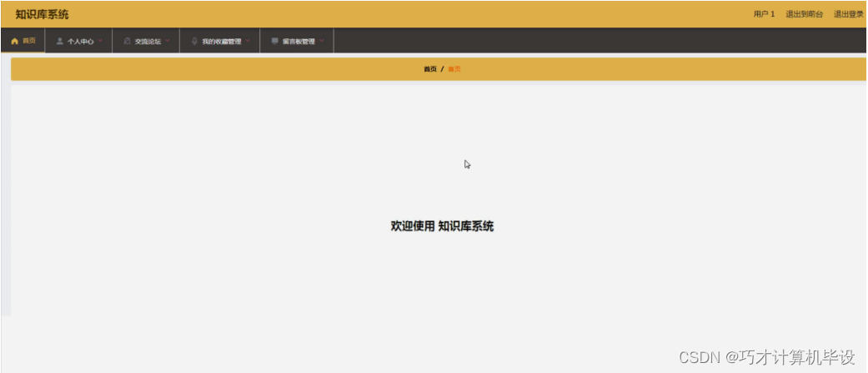Image resolution: width=868 pixels, height=373 pixels.
Task: Click the bell icon beside 交流论坛
Action: tap(127, 41)
